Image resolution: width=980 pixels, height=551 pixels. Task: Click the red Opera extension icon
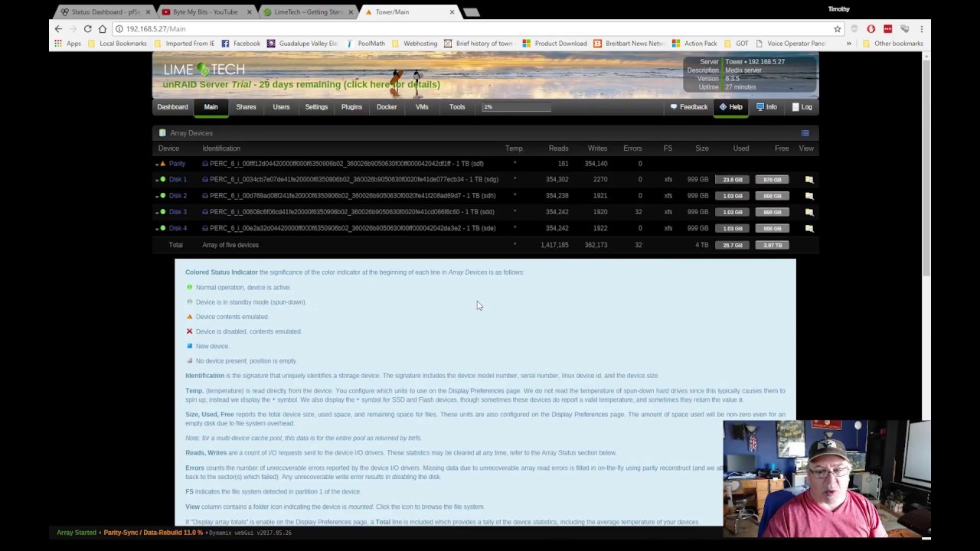click(871, 28)
